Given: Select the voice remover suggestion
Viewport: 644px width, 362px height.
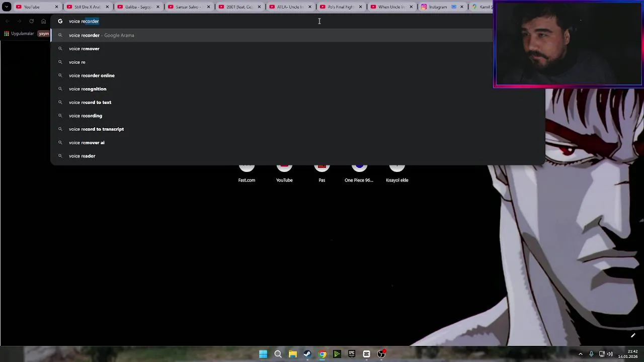Looking at the screenshot, I should pyautogui.click(x=298, y=49).
